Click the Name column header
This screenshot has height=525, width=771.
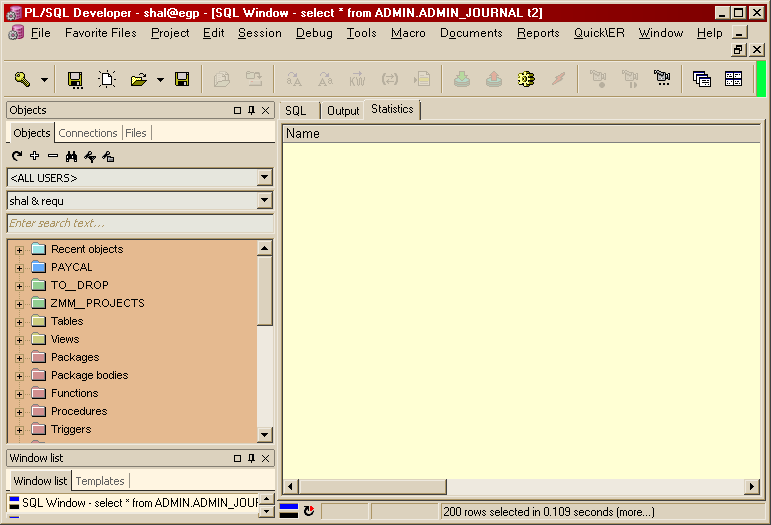tap(521, 134)
